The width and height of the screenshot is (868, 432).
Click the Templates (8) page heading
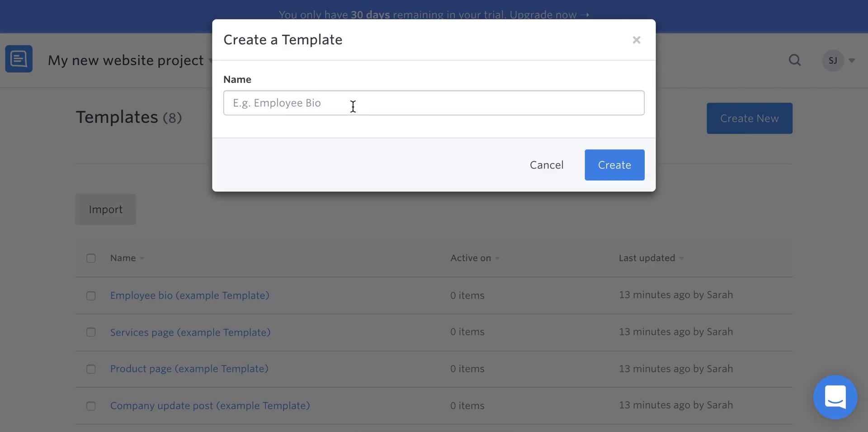129,117
